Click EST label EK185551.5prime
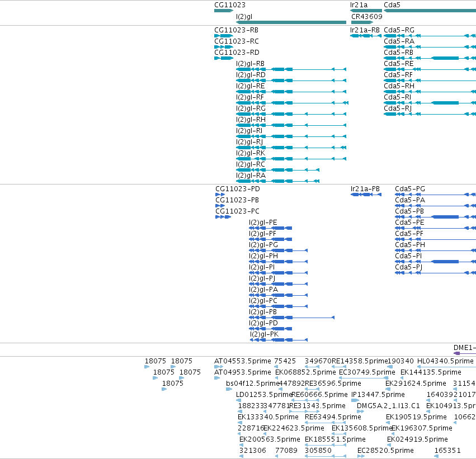The image size is (476, 459). (x=335, y=440)
